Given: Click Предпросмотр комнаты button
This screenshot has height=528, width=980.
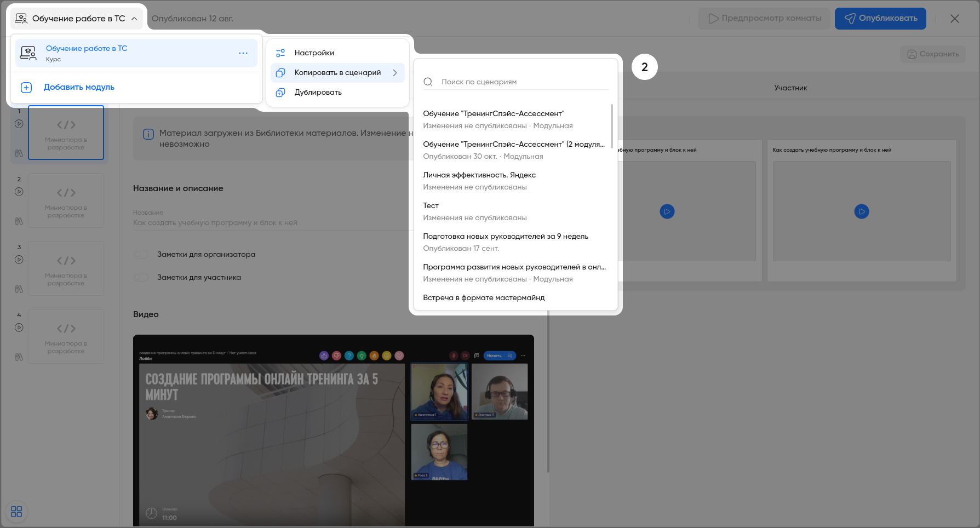Looking at the screenshot, I should [765, 19].
